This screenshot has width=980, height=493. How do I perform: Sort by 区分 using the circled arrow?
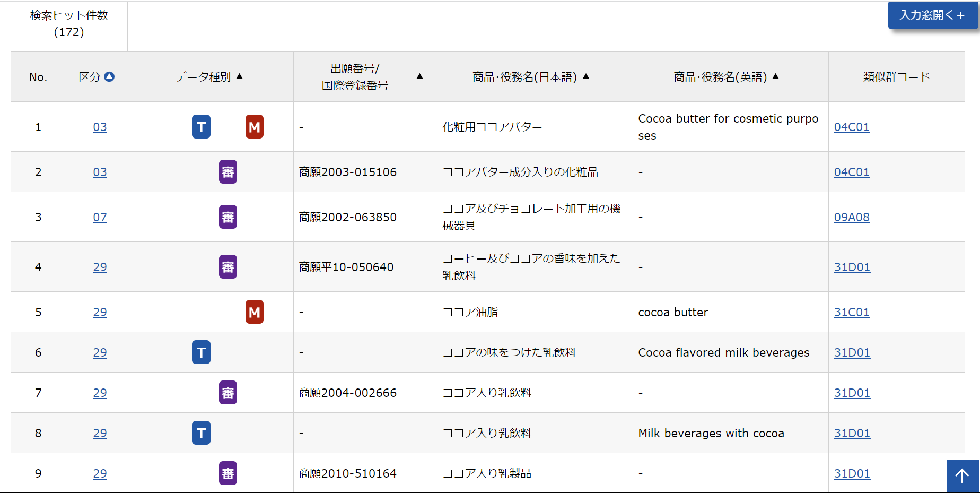pyautogui.click(x=109, y=76)
